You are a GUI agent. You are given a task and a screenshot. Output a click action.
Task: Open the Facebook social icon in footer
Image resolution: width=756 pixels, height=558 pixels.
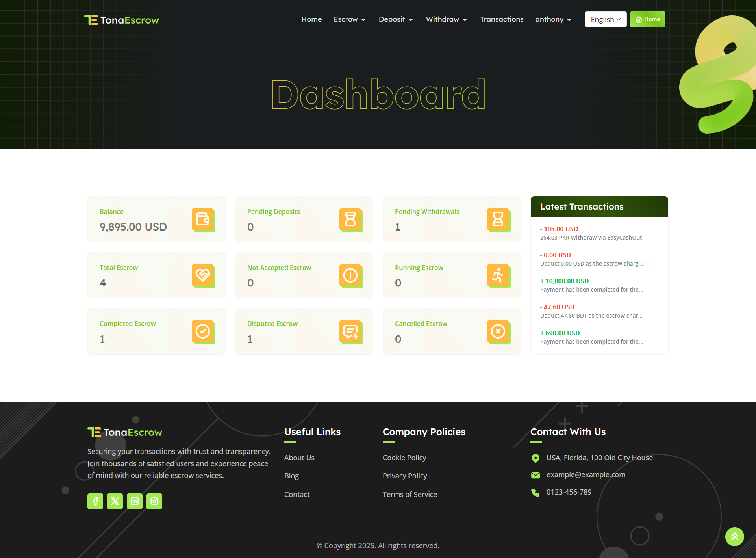[x=95, y=501]
